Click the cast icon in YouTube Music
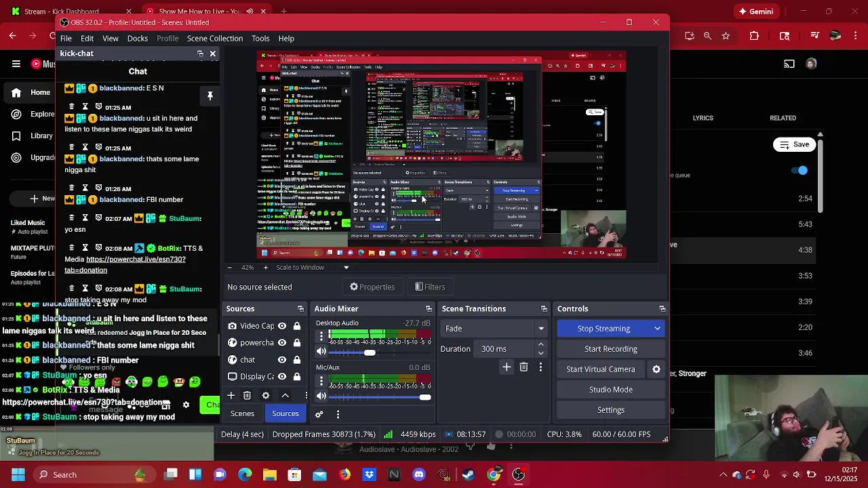 pos(789,64)
